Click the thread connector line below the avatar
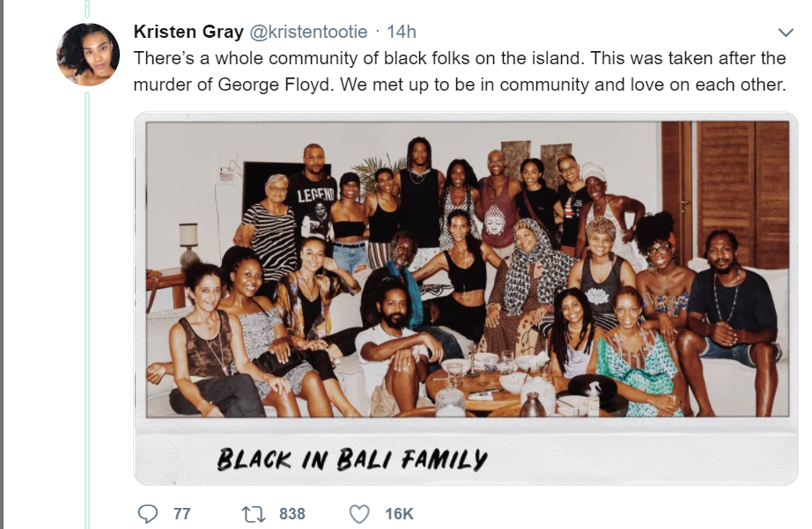 pyautogui.click(x=87, y=311)
